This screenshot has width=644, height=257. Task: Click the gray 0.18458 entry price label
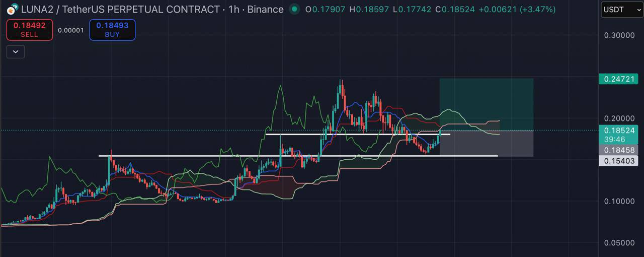click(618, 150)
